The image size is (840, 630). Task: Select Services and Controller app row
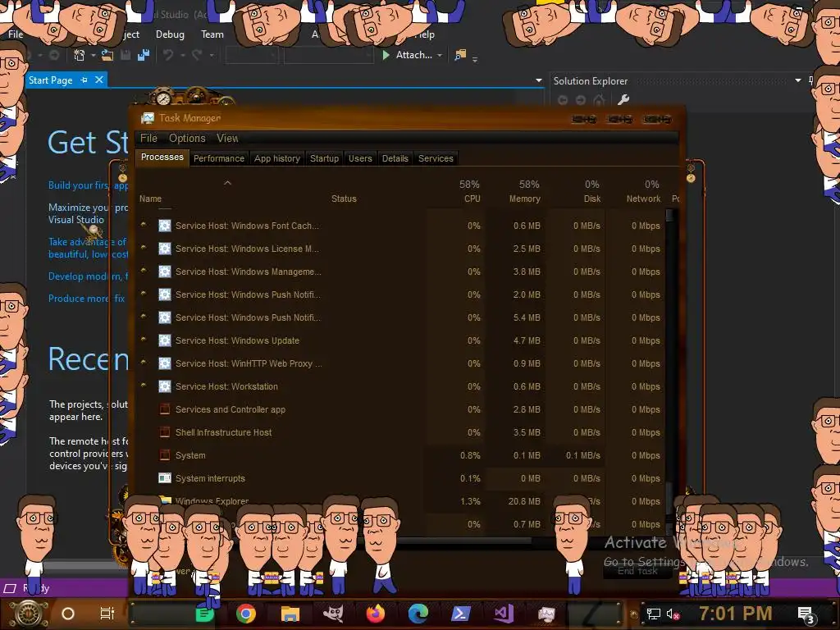click(x=400, y=409)
